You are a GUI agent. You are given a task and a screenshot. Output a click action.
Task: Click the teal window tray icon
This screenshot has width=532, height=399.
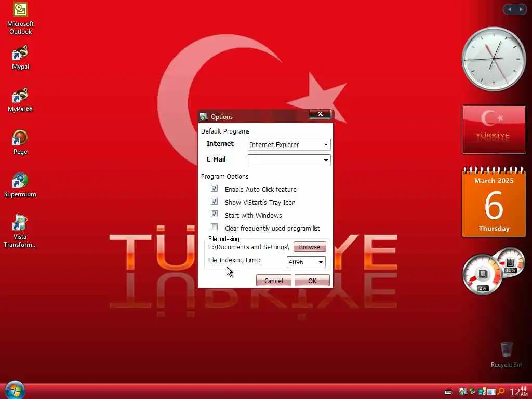coord(482,392)
